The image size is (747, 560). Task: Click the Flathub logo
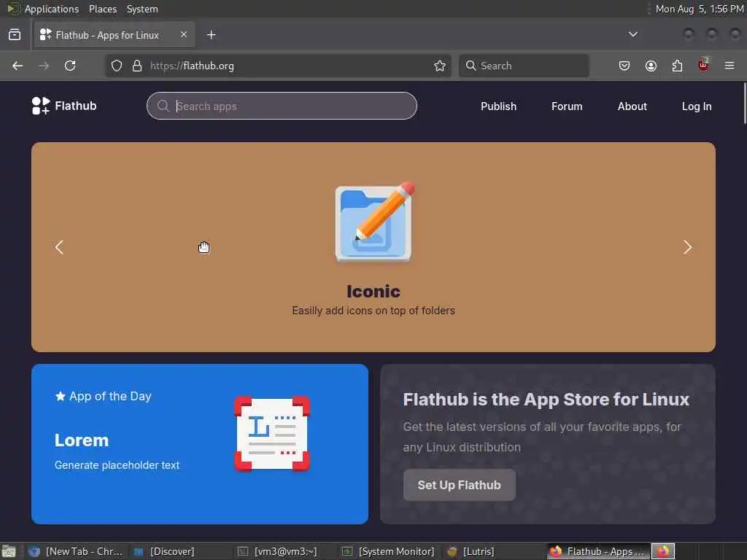click(x=64, y=106)
